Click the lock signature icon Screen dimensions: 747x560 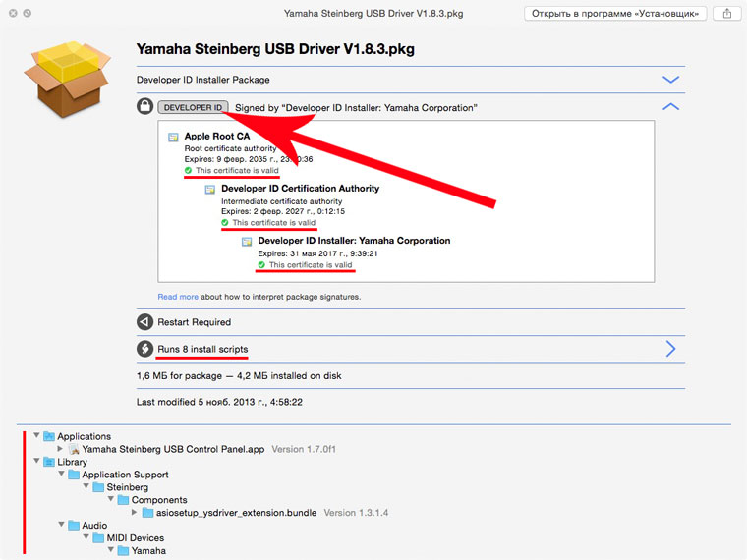pos(144,106)
